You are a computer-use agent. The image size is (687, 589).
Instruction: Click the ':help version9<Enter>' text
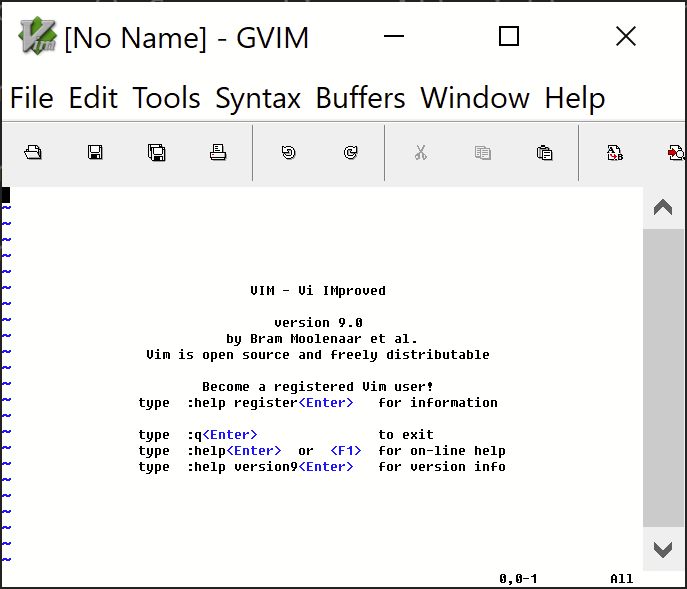[270, 467]
